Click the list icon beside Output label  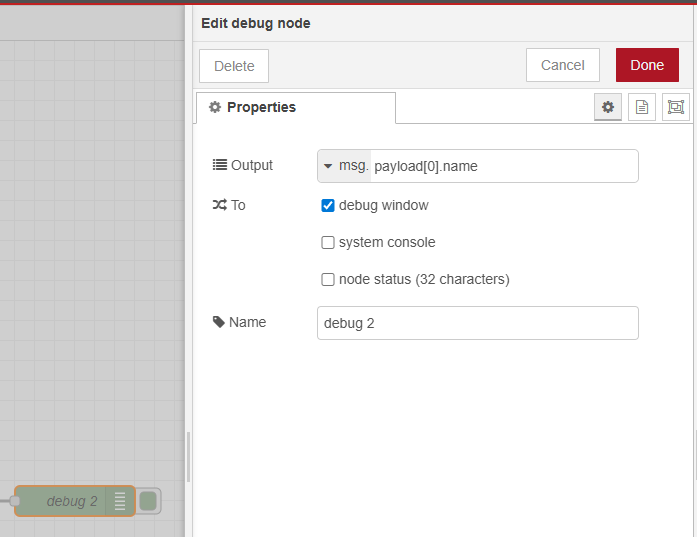click(x=219, y=165)
